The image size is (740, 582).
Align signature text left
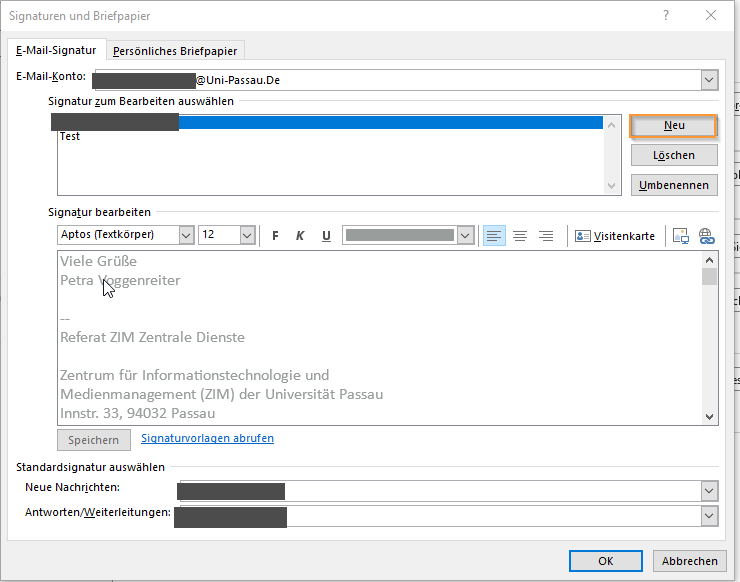494,236
